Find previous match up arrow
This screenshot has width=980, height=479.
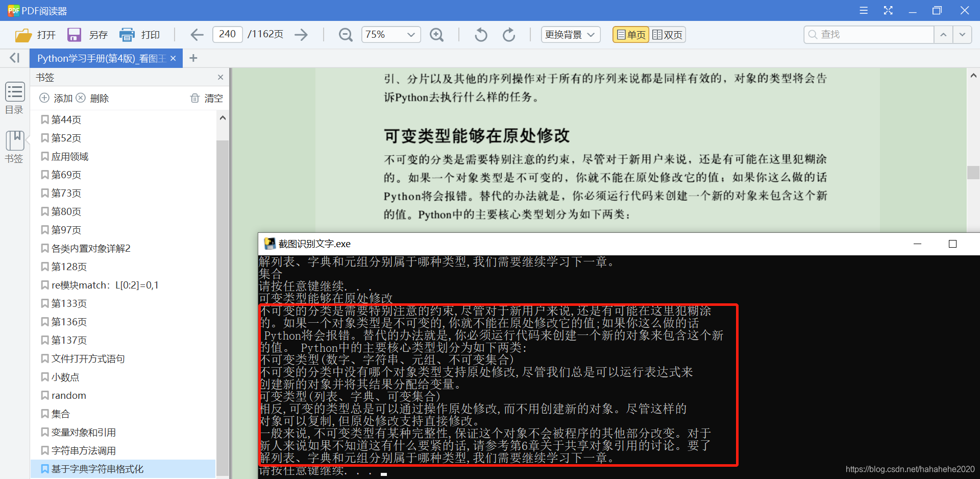[943, 34]
